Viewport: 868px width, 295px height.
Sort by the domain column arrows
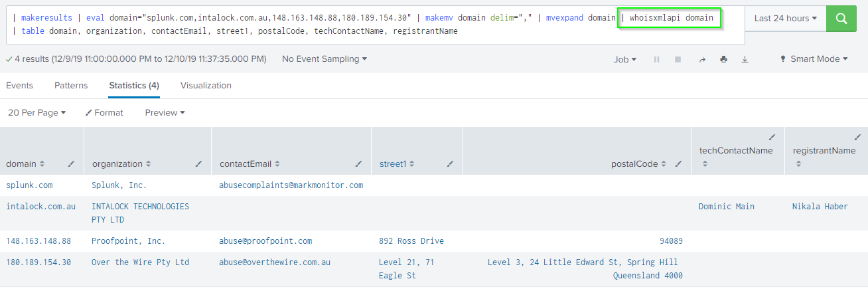[42, 164]
